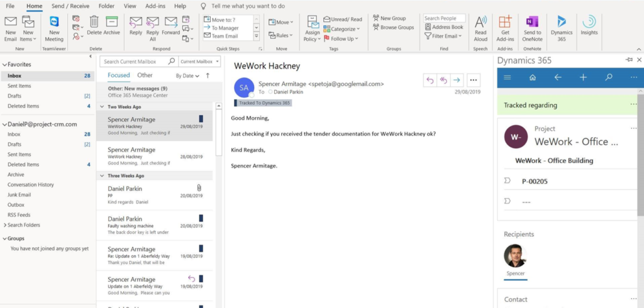Open the Follow Up flag menu

coord(341,38)
